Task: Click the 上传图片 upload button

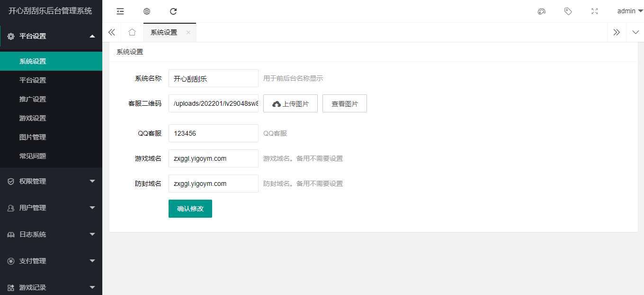Action: [x=290, y=103]
